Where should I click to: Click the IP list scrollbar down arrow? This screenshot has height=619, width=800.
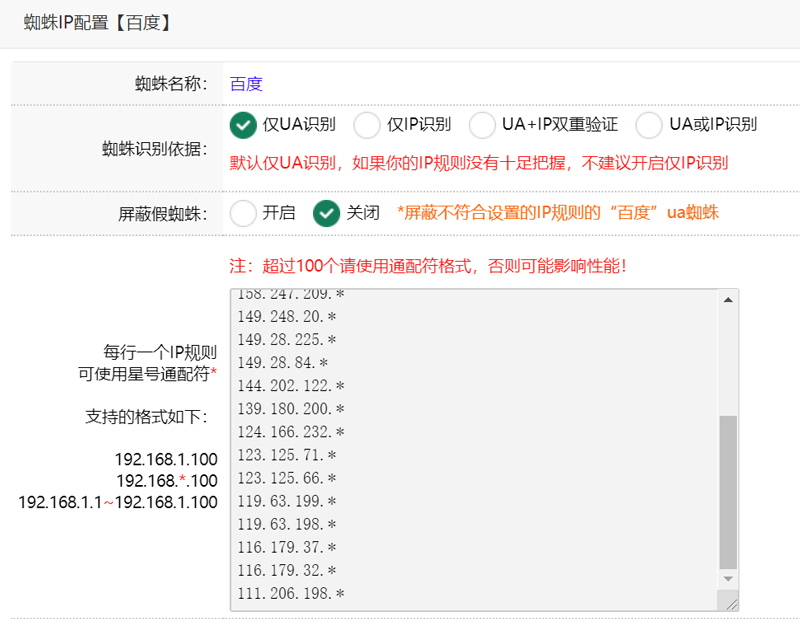[x=728, y=579]
